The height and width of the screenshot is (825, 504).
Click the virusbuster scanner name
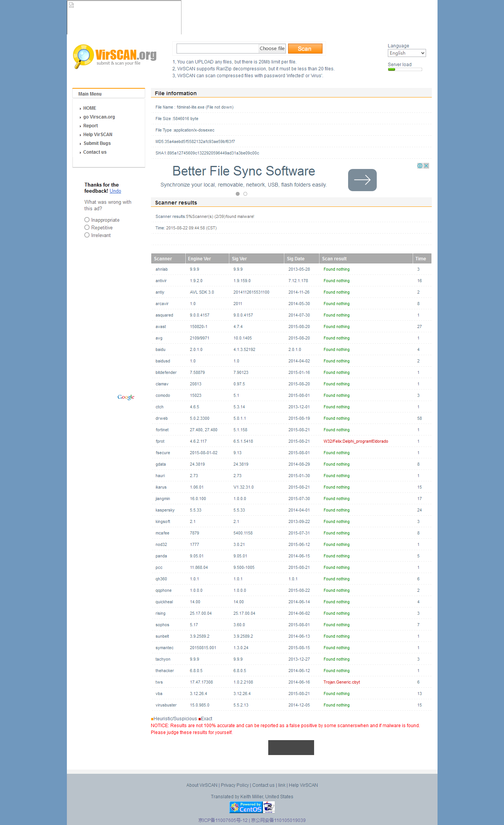(166, 705)
